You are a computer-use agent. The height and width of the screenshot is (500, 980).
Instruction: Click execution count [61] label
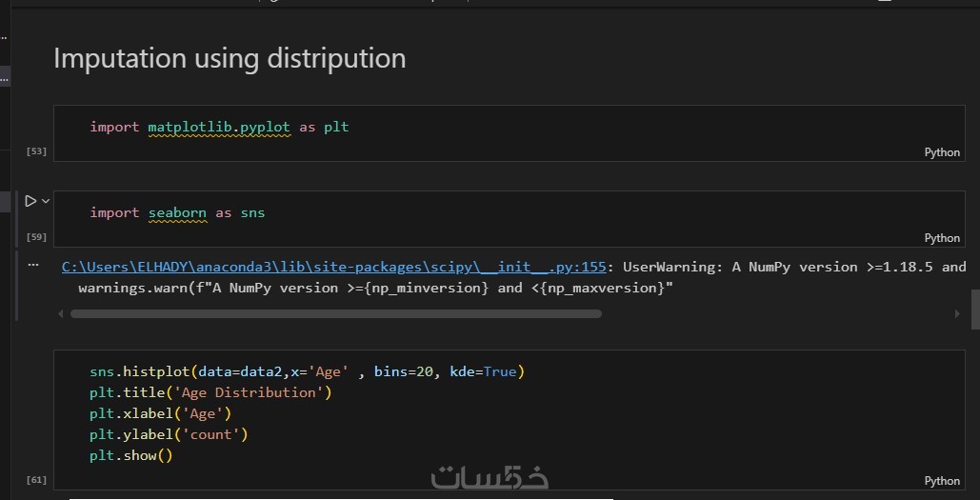[x=37, y=479]
